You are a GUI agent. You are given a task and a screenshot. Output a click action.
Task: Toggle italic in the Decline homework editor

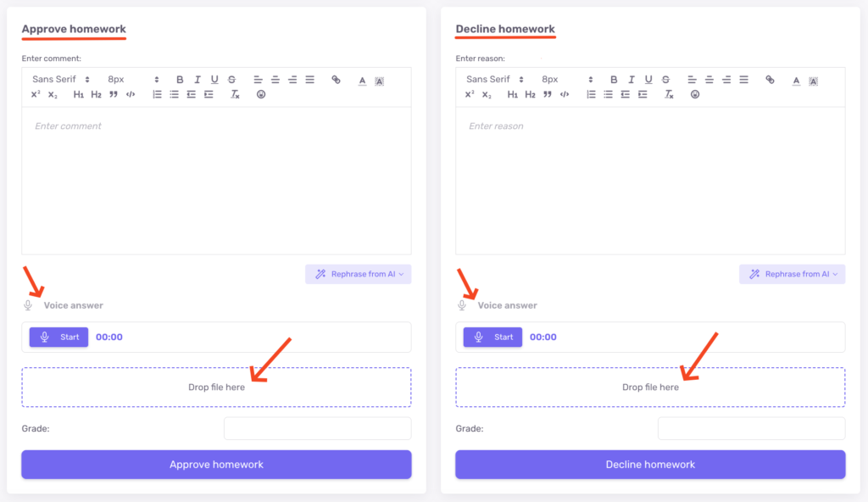[632, 80]
